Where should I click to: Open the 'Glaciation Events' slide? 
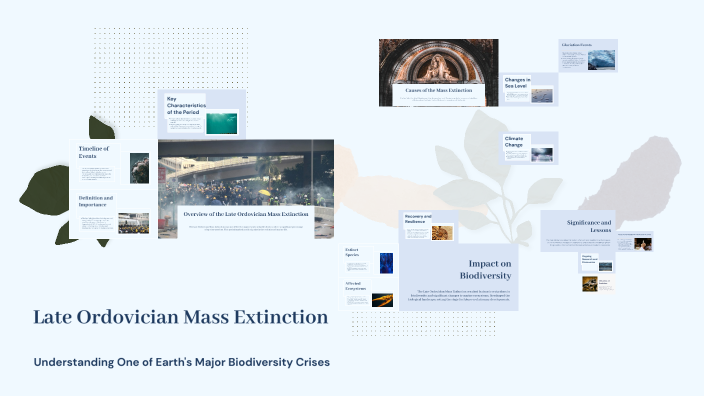click(588, 56)
